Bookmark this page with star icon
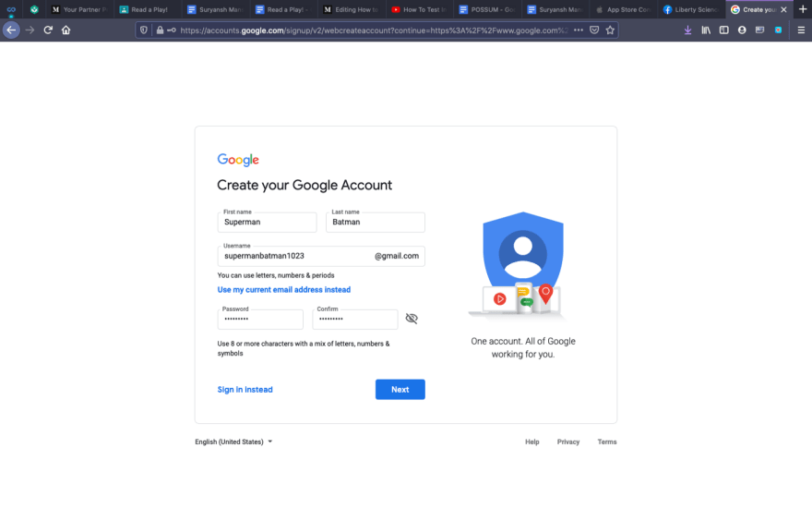This screenshot has height=508, width=812. tap(610, 30)
